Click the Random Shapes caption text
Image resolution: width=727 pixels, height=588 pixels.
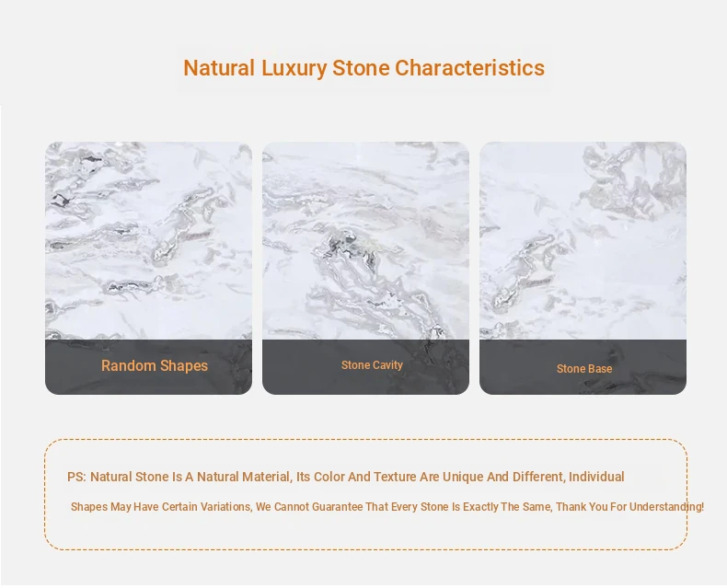point(155,365)
